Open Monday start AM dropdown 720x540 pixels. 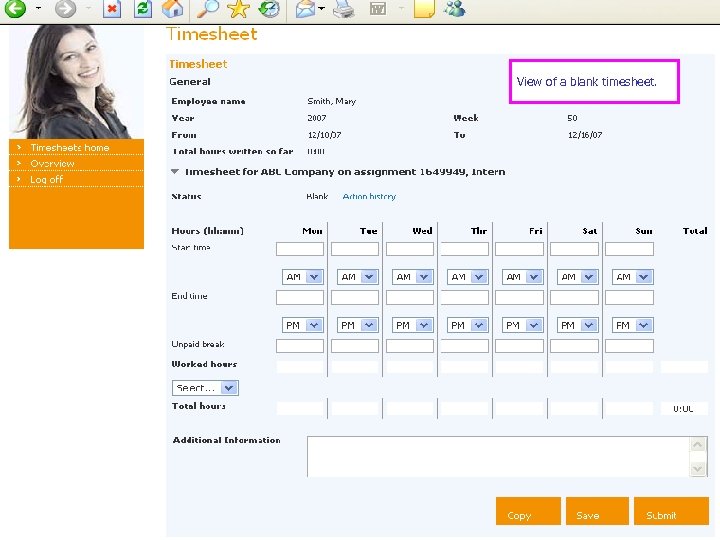(x=303, y=277)
